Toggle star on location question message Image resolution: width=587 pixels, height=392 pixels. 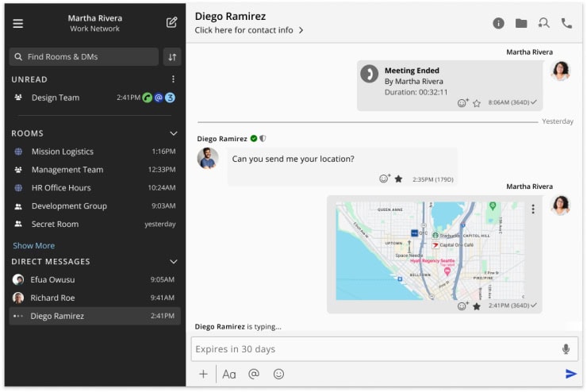pos(398,179)
